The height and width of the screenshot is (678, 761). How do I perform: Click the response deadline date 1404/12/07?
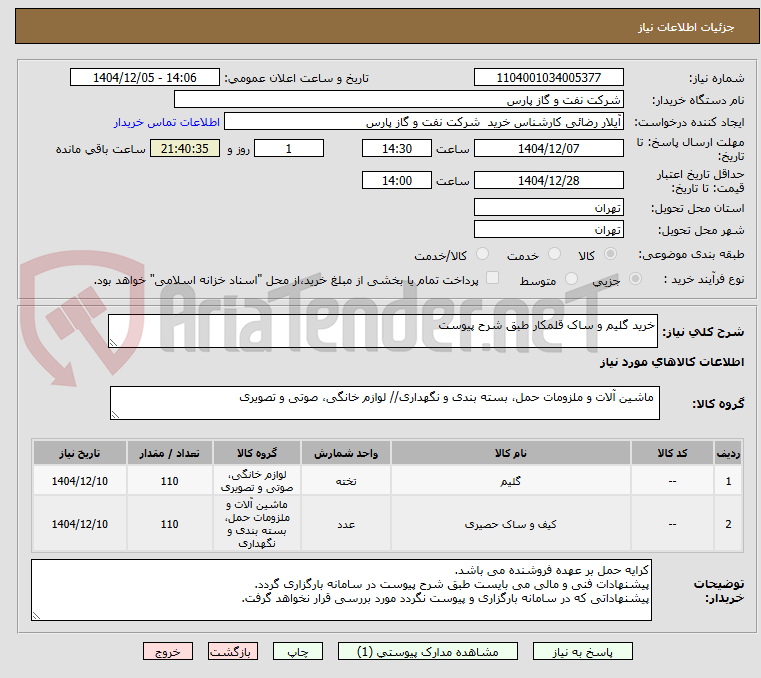(x=548, y=148)
